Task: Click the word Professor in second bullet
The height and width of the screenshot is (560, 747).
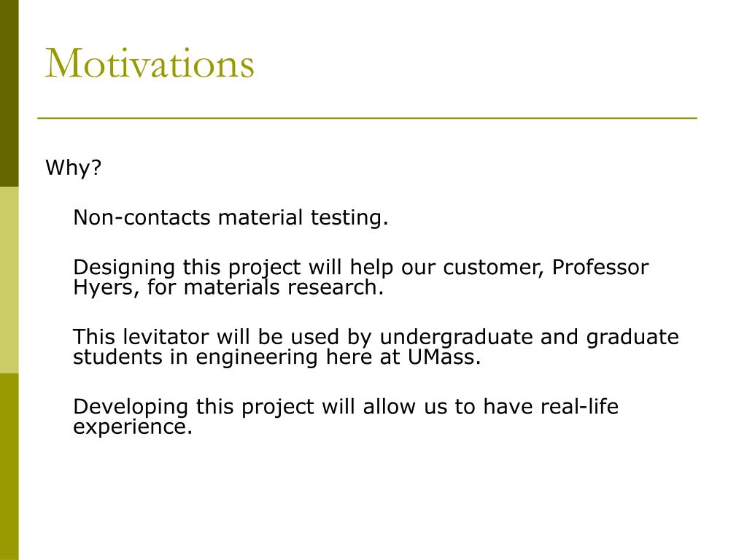Action: pyautogui.click(x=600, y=267)
